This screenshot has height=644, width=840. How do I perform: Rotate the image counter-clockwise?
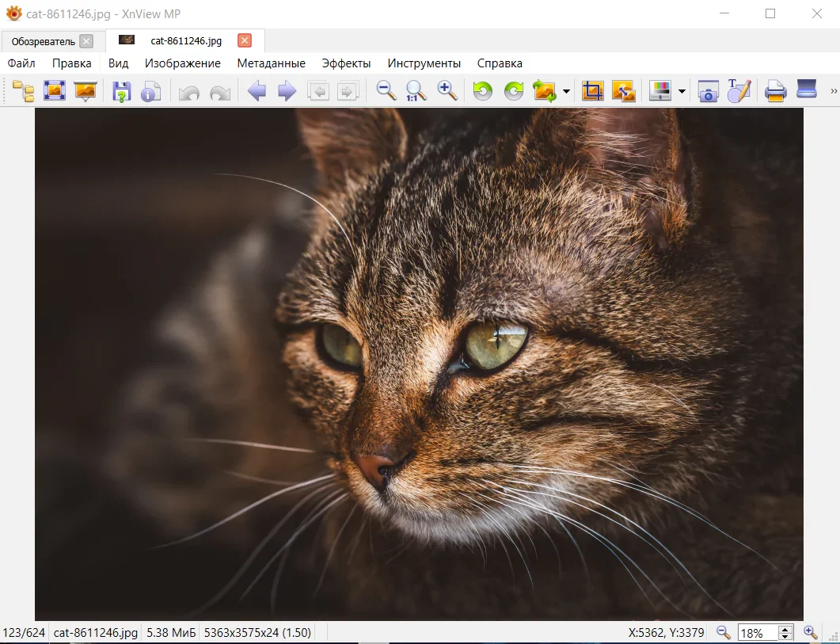(482, 91)
